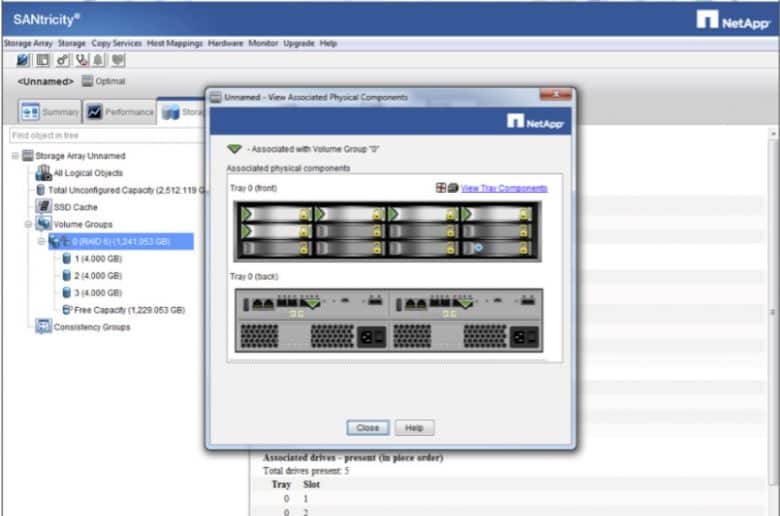Click the SSD Cache tree icon

(44, 206)
